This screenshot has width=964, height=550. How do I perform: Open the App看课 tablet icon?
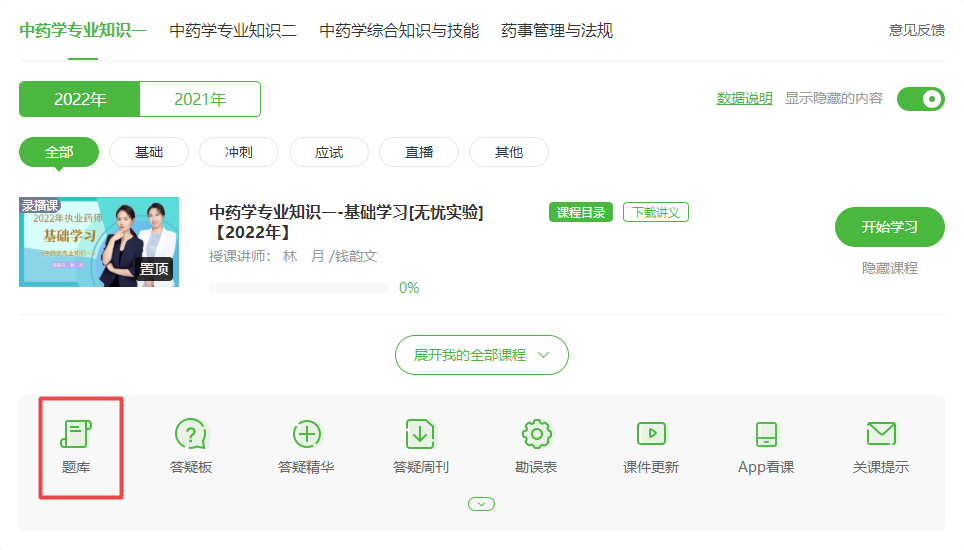click(766, 435)
